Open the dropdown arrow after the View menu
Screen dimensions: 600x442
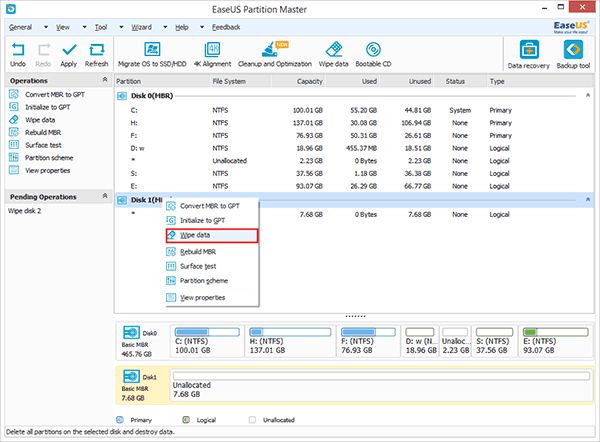pos(85,27)
